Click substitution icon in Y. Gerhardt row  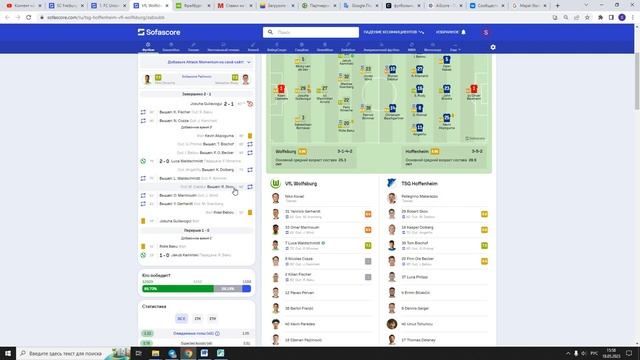(x=143, y=204)
